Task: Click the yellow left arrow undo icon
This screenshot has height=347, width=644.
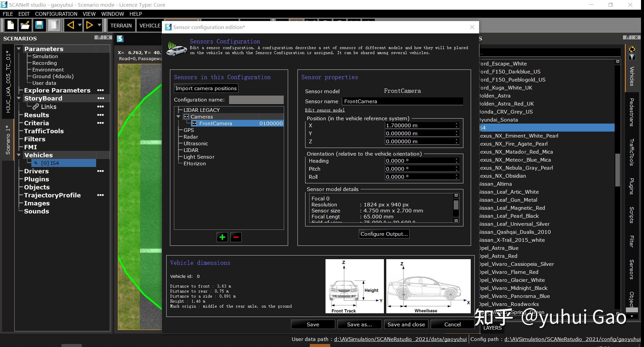Action: [70, 25]
